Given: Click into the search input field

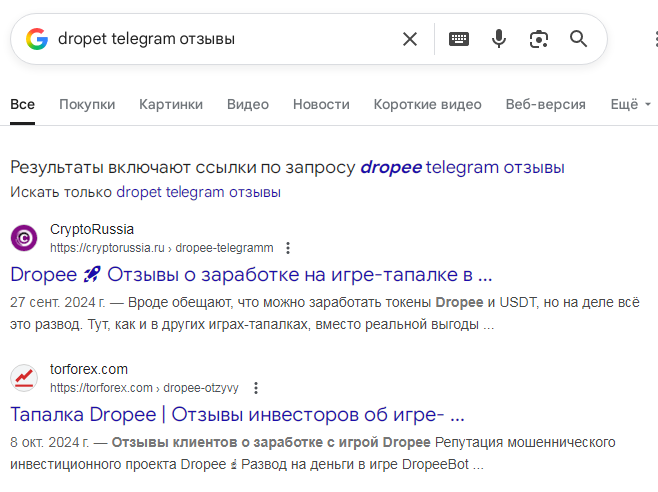Looking at the screenshot, I should click(220, 39).
